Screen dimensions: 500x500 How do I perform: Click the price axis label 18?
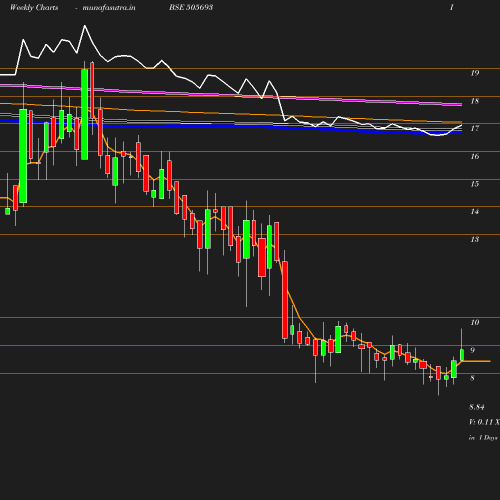click(475, 101)
